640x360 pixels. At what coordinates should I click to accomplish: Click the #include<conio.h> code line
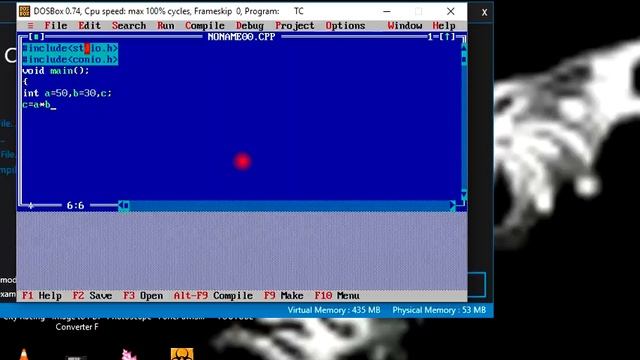(x=70, y=60)
